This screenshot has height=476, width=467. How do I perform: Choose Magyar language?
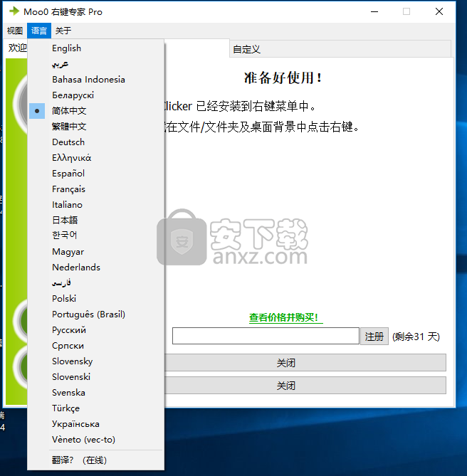96,252
